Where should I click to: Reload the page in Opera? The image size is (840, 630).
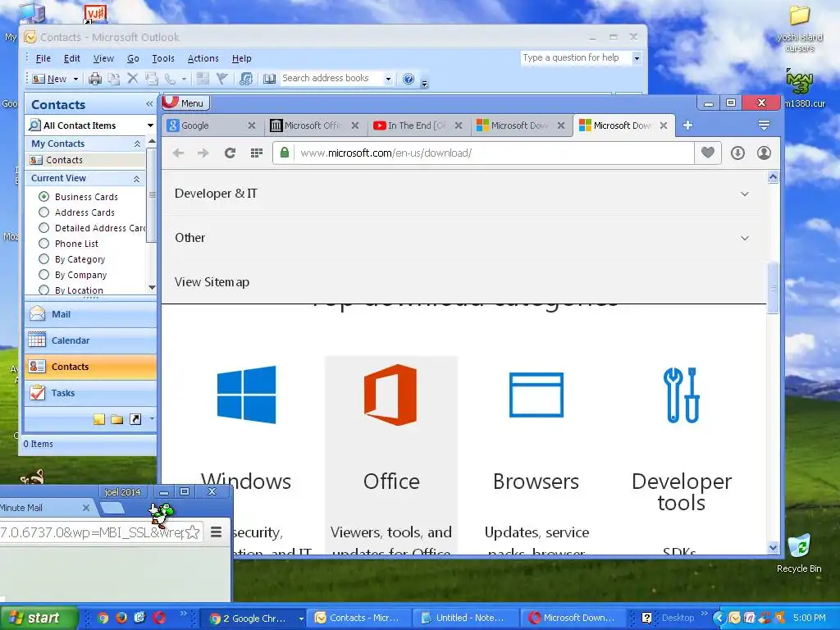pyautogui.click(x=230, y=153)
